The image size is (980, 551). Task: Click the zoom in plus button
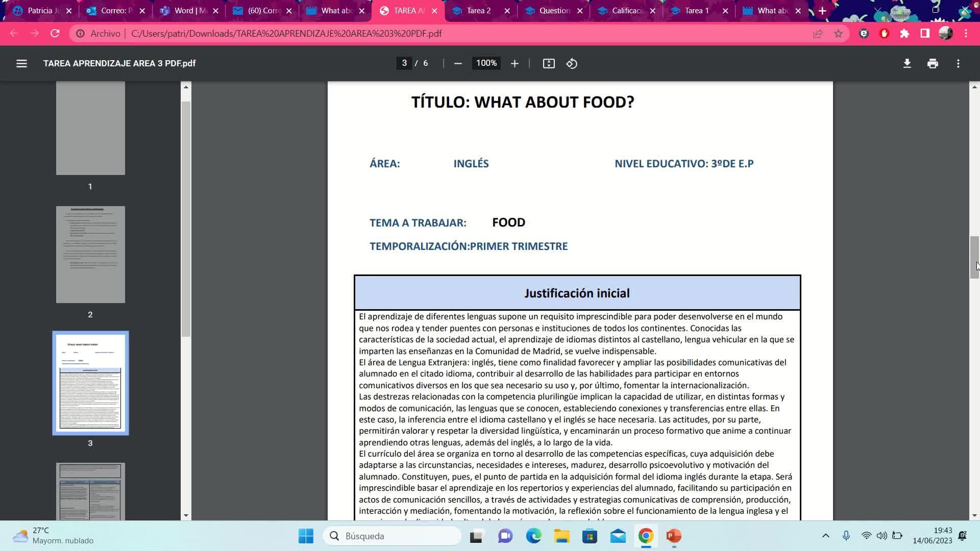[x=514, y=63]
